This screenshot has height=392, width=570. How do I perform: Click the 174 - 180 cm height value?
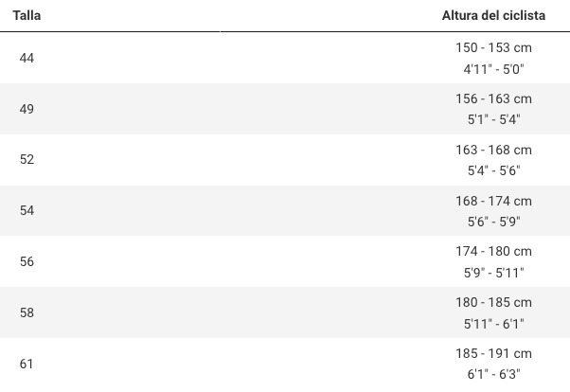tap(493, 251)
